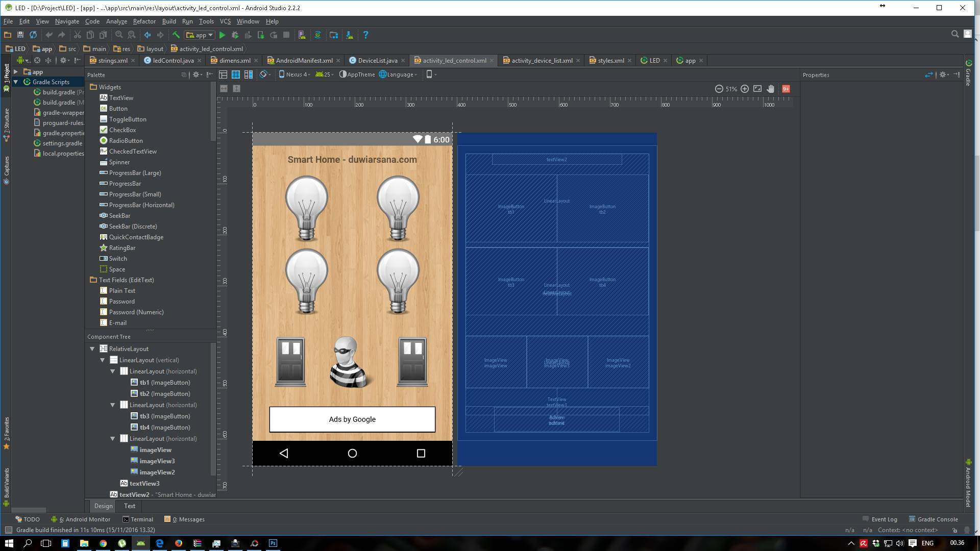Click the Debug app bug icon
The width and height of the screenshot is (980, 551).
[x=235, y=35]
